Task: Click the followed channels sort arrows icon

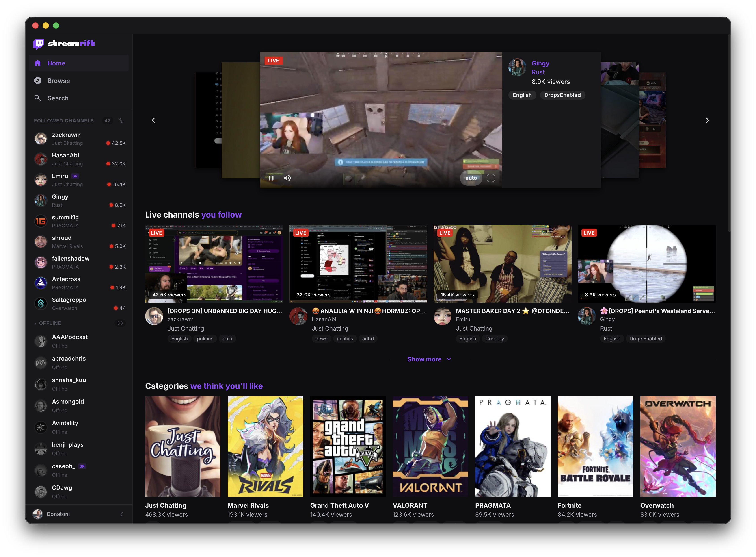Action: point(121,121)
